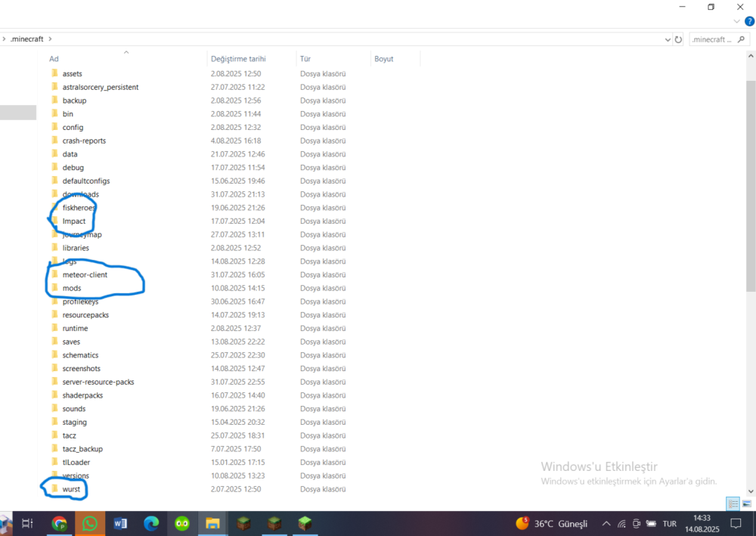Select the staging folder
756x536 pixels.
(x=74, y=423)
